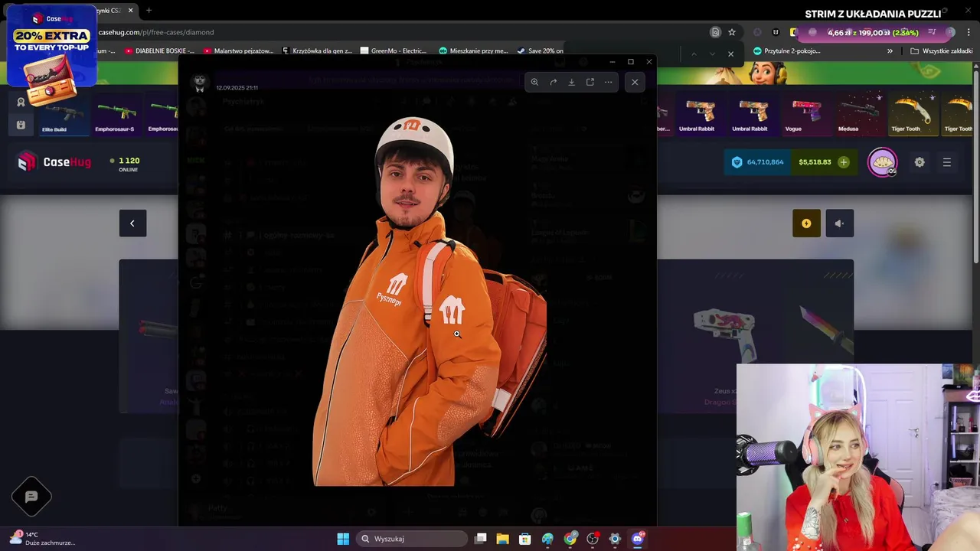The width and height of the screenshot is (980, 551).
Task: Click the casehug.com address bar
Action: (x=398, y=32)
